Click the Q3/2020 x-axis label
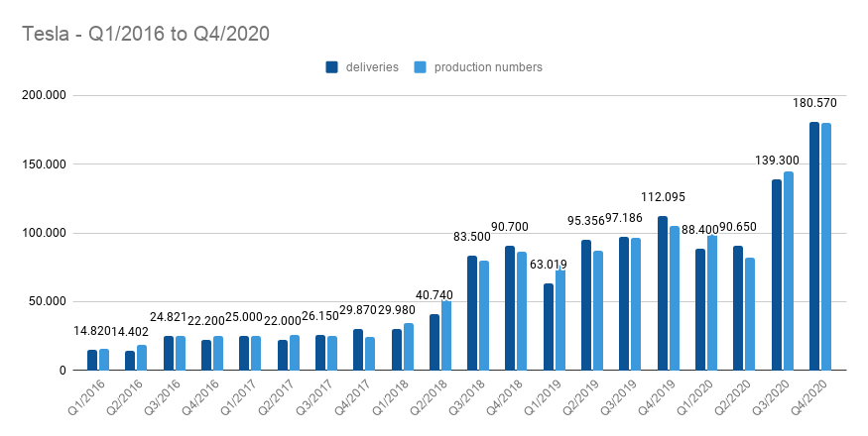The width and height of the screenshot is (868, 436). pos(771,396)
